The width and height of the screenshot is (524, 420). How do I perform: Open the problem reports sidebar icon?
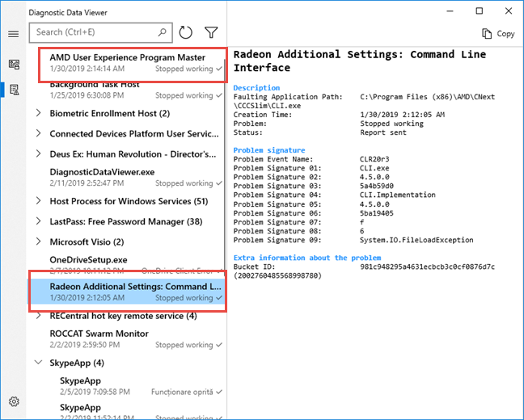coord(14,90)
